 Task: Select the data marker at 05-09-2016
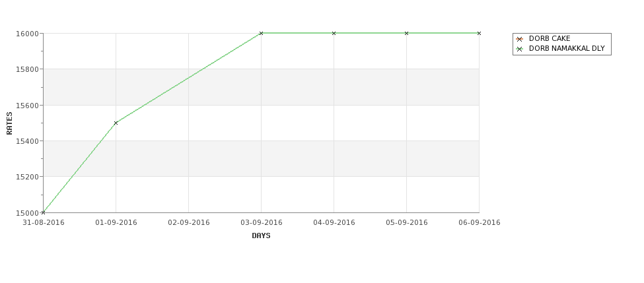[407, 33]
